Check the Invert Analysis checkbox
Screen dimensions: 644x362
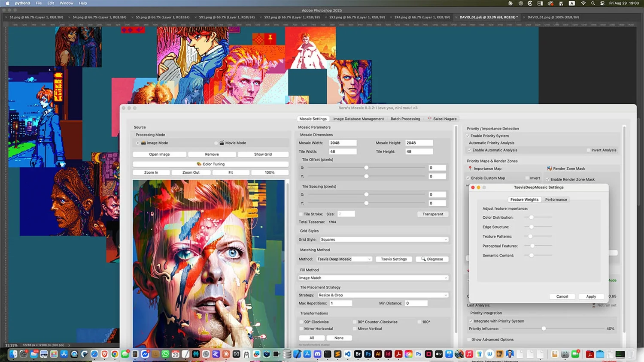click(x=588, y=150)
